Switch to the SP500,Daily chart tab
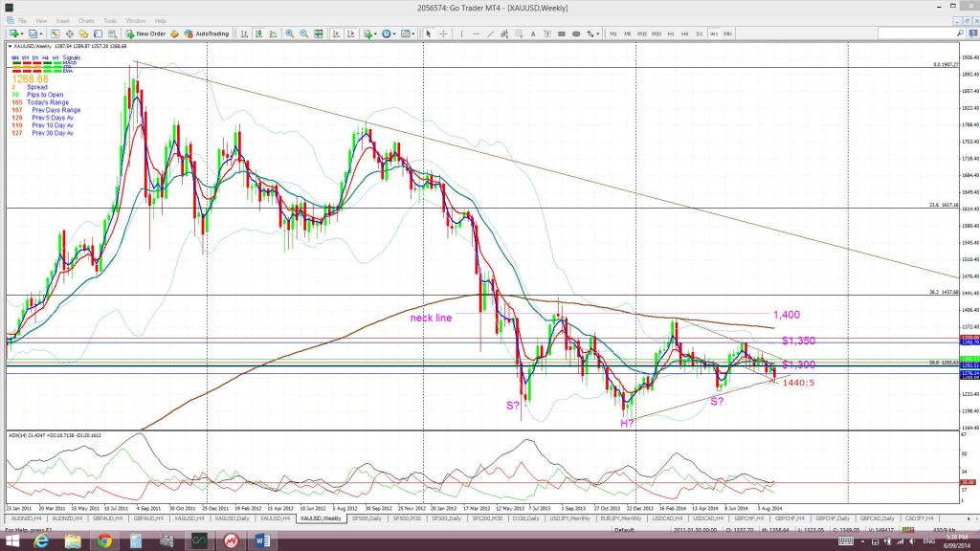Image resolution: width=980 pixels, height=551 pixels. click(365, 519)
